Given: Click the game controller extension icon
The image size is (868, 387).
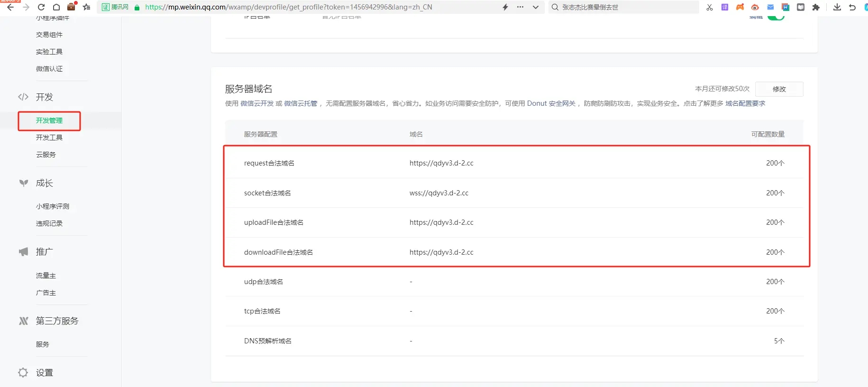Looking at the screenshot, I should click(740, 7).
